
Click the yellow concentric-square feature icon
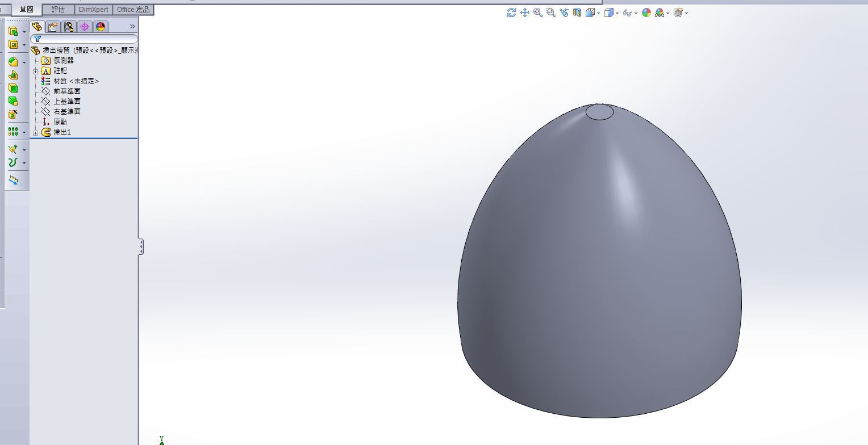point(13,44)
